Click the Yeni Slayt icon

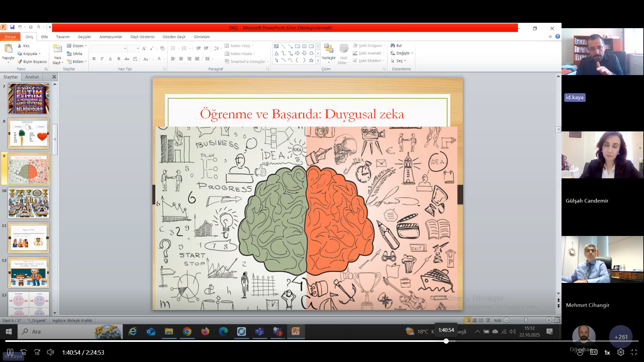pyautogui.click(x=57, y=49)
